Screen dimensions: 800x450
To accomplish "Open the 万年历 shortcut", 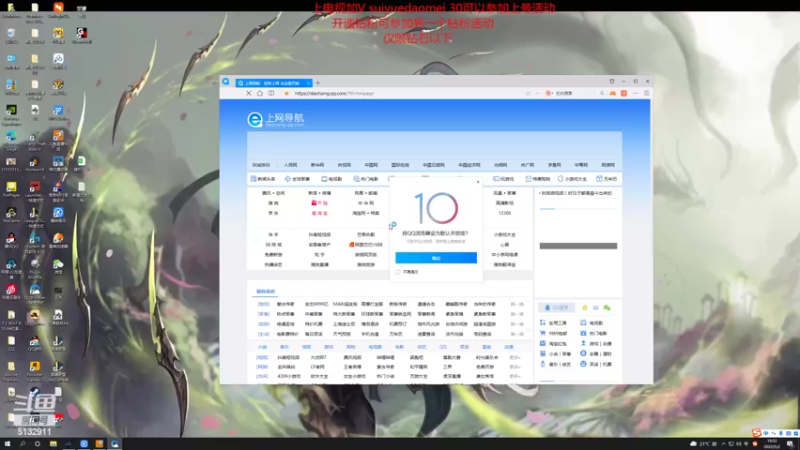I will pos(607,179).
